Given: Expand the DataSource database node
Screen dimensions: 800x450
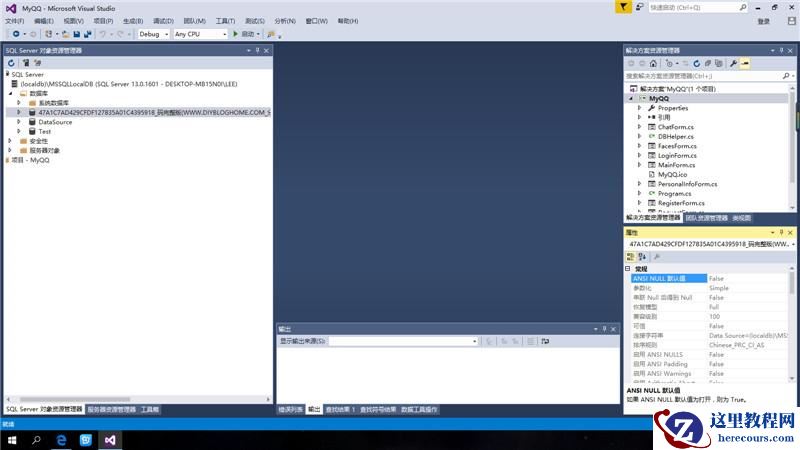Looking at the screenshot, I should [x=19, y=122].
